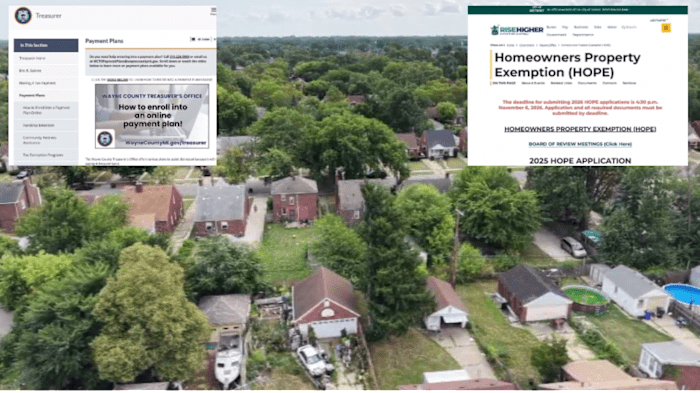Jump to the Sections tab
This screenshot has width=700, height=393.
(629, 83)
